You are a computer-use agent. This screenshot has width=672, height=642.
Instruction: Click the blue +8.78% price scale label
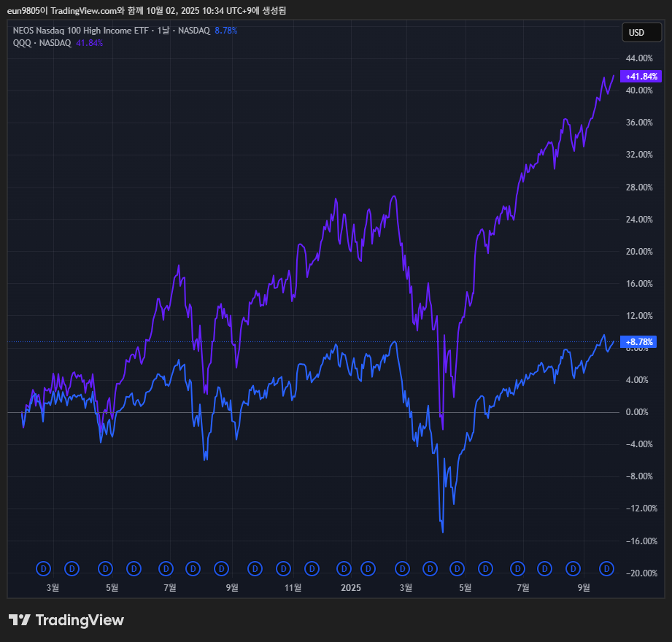tap(638, 341)
